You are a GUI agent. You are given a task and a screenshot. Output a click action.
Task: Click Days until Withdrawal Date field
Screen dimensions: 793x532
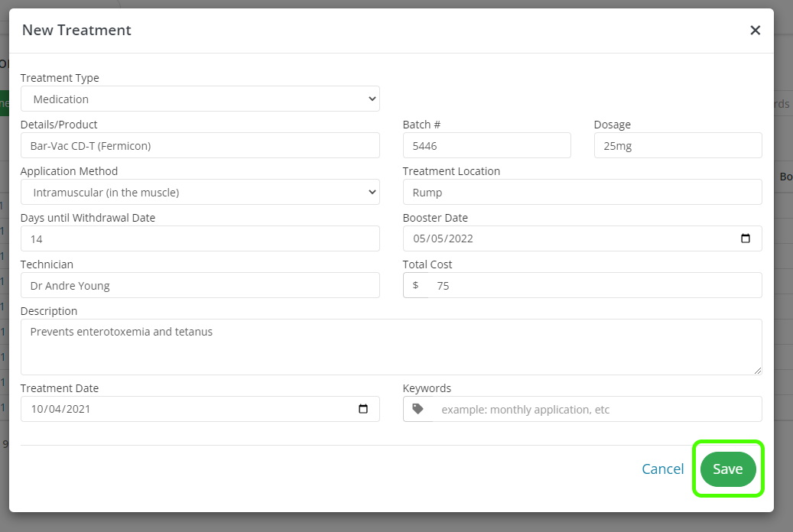click(200, 238)
